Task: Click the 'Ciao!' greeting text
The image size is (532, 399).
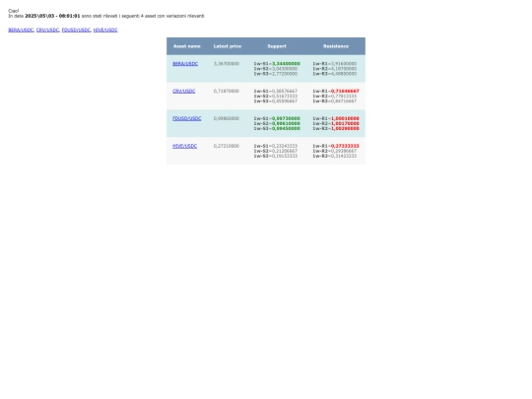Action: tap(14, 11)
